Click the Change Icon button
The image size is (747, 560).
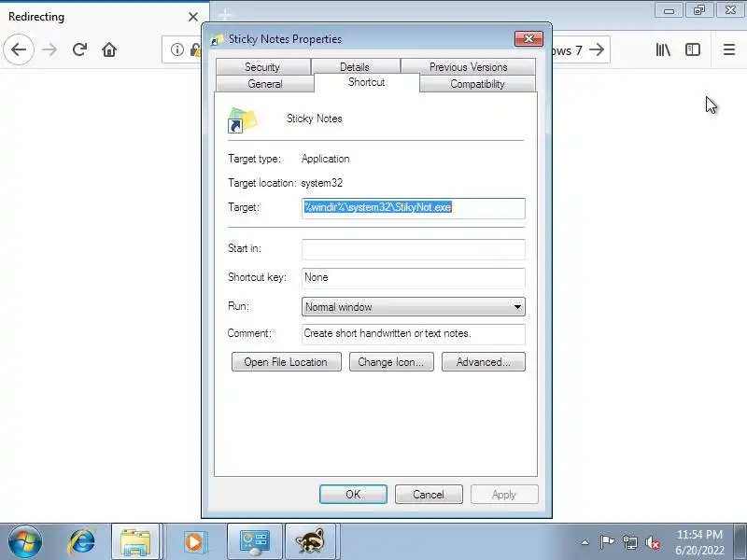click(391, 362)
